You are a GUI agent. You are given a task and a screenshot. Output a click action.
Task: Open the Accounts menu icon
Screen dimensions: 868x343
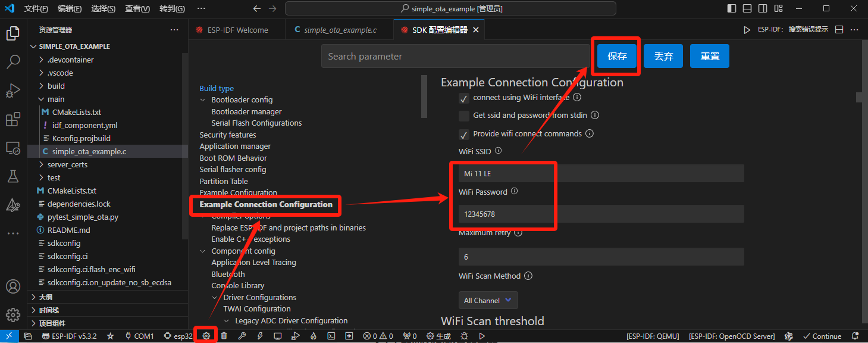coord(13,286)
